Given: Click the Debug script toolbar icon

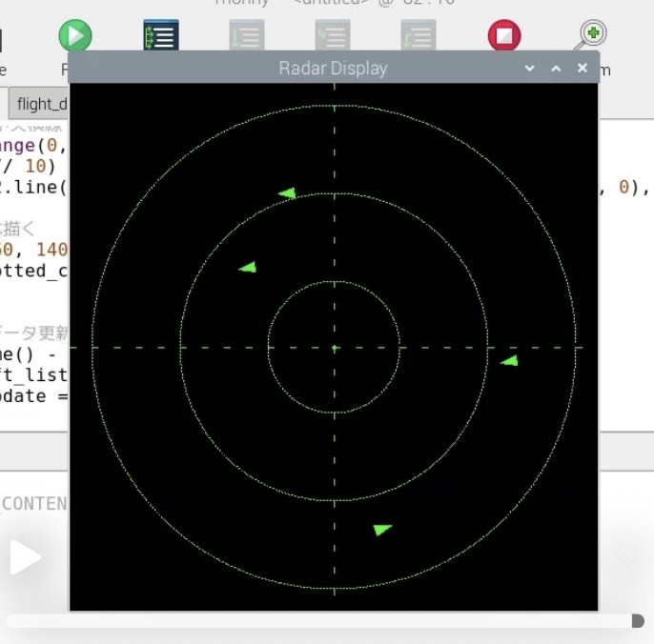Looking at the screenshot, I should point(161,35).
